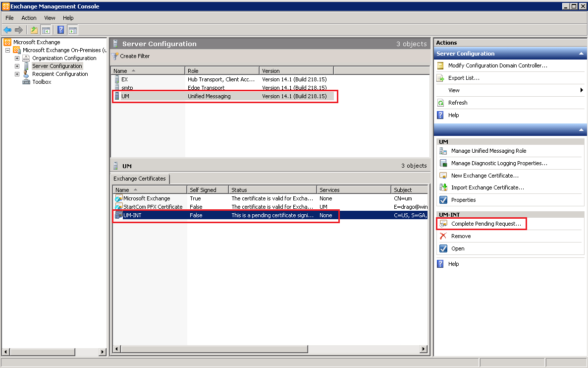Sort certificates by Services column header
588x368 pixels.
(x=354, y=190)
